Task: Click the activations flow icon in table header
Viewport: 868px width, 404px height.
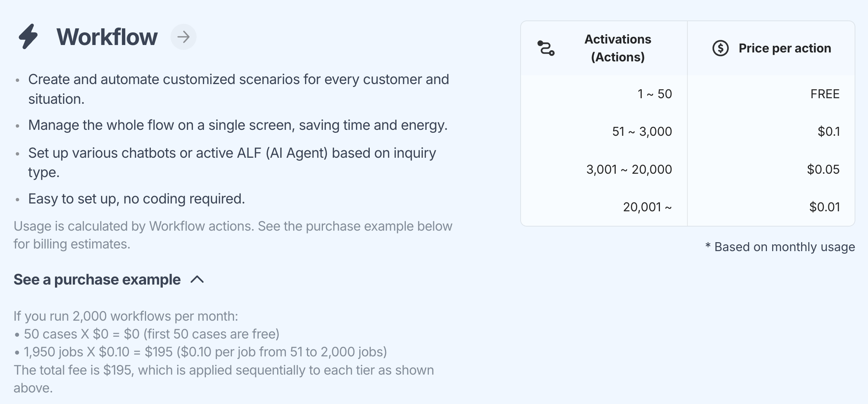Action: click(546, 48)
